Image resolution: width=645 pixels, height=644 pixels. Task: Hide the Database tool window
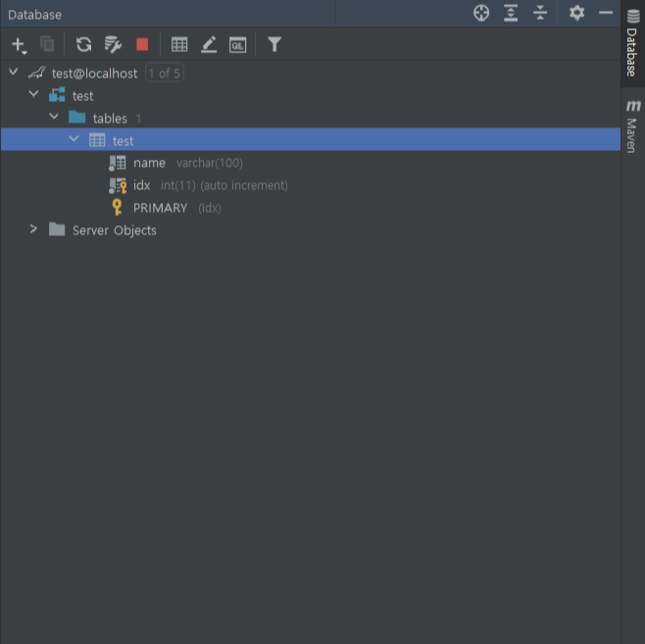click(x=606, y=13)
